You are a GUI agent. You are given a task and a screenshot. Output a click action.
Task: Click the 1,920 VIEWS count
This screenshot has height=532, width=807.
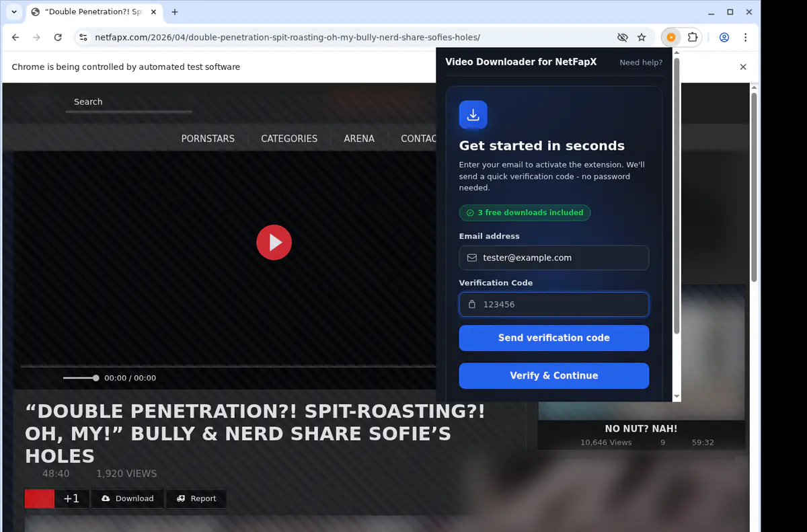(126, 473)
